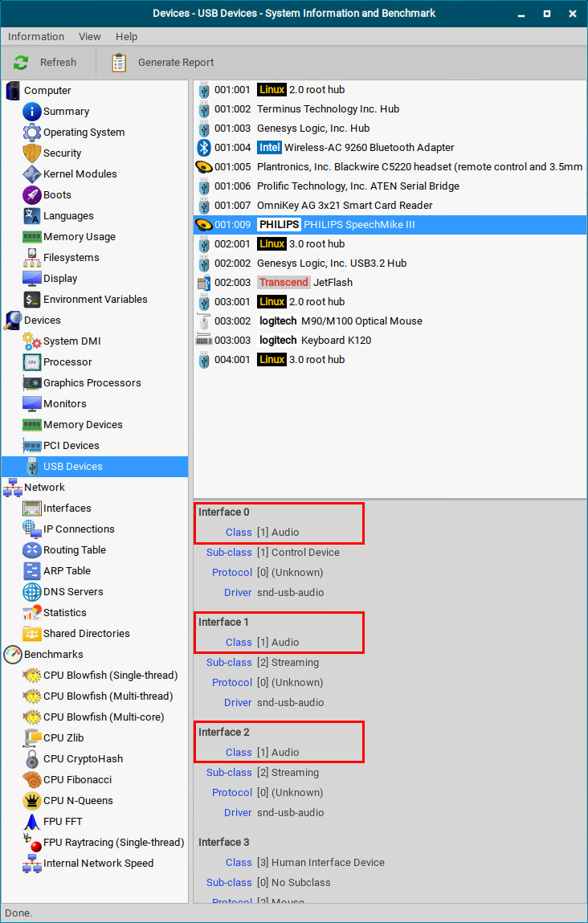Open the Statistics chart icon

[x=32, y=612]
